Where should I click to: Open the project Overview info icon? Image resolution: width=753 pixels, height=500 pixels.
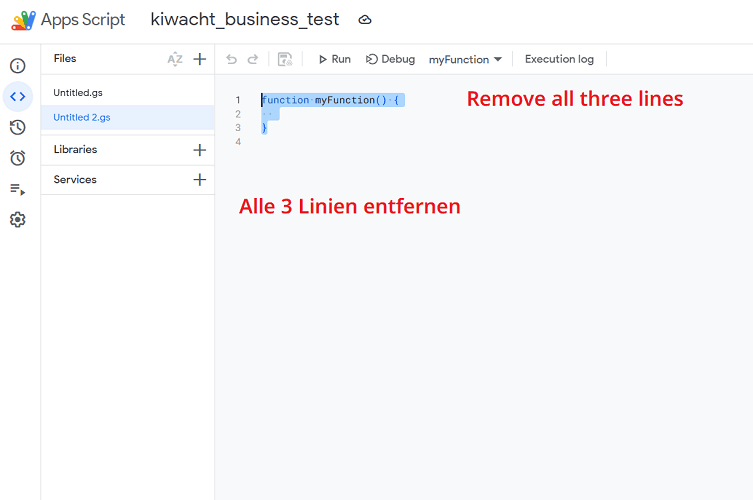[x=18, y=66]
